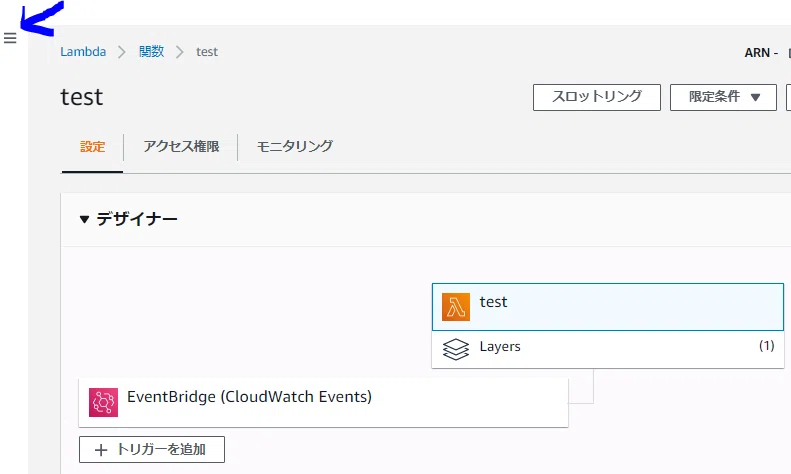The width and height of the screenshot is (791, 474).
Task: Select the Layers label in designer
Action: coord(500,346)
